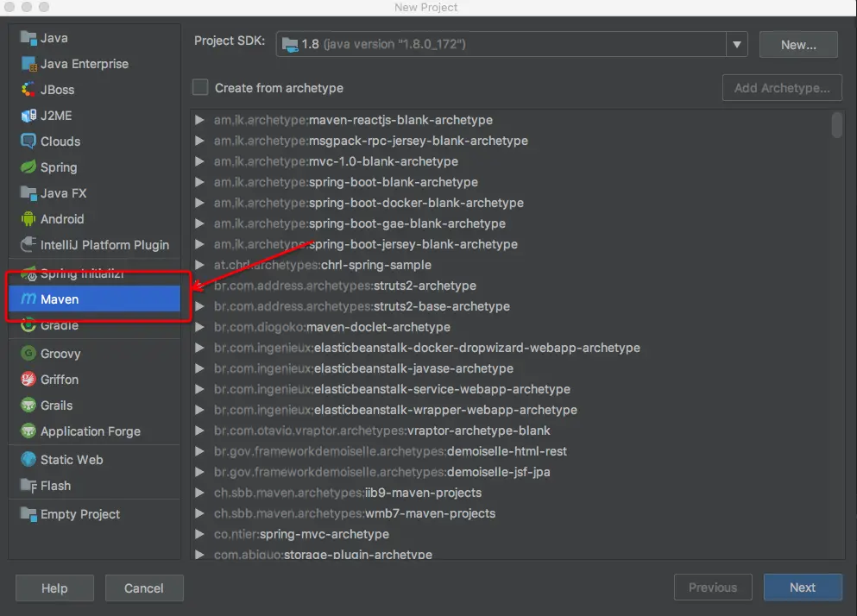
Task: Select Maven project type label
Action: point(60,299)
